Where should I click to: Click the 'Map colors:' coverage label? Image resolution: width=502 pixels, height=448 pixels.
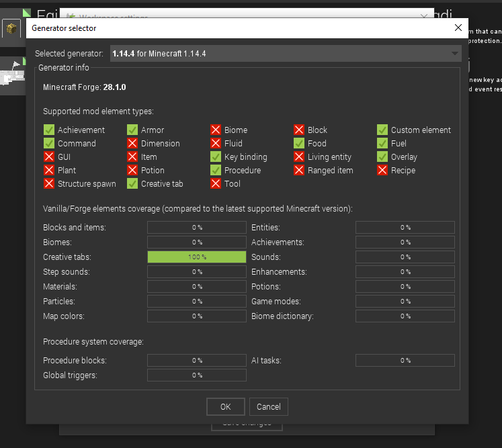click(x=64, y=316)
